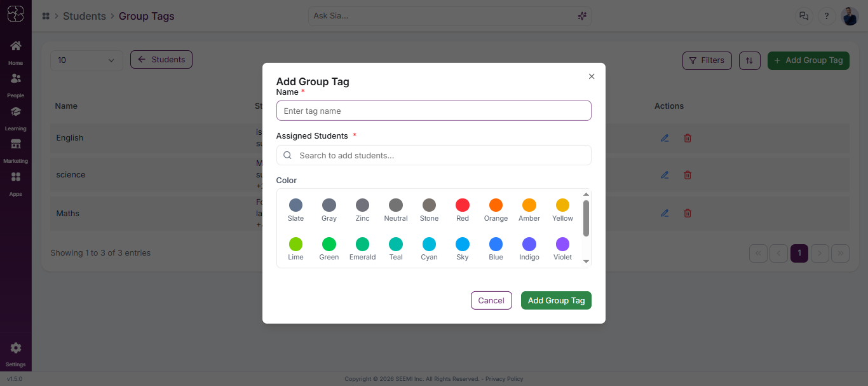This screenshot has height=386, width=868.
Task: Click the Students back button
Action: [161, 60]
